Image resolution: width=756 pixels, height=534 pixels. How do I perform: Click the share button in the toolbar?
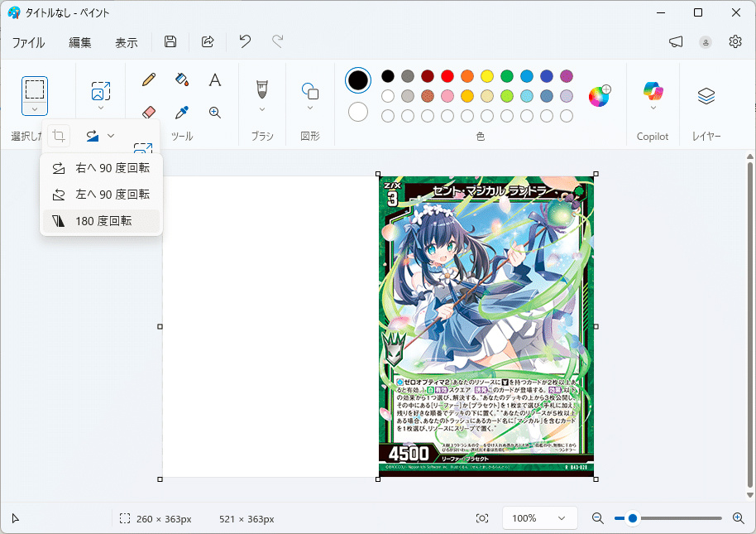pyautogui.click(x=208, y=41)
